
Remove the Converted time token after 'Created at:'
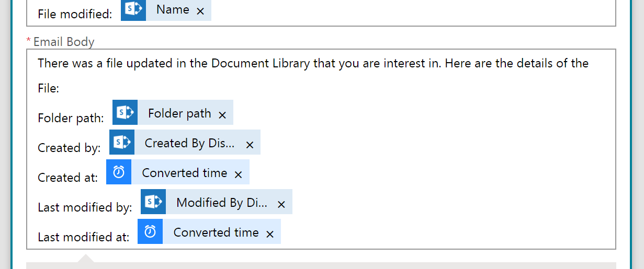pos(239,174)
